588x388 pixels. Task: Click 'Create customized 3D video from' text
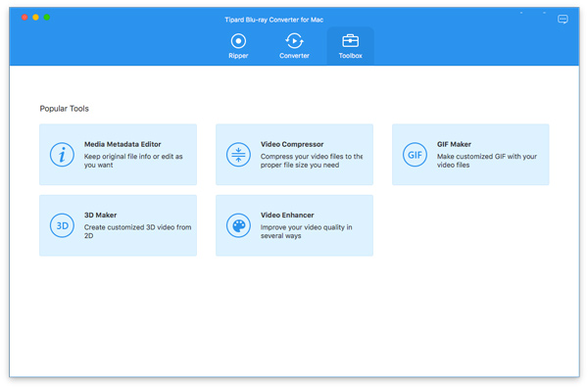pos(137,227)
